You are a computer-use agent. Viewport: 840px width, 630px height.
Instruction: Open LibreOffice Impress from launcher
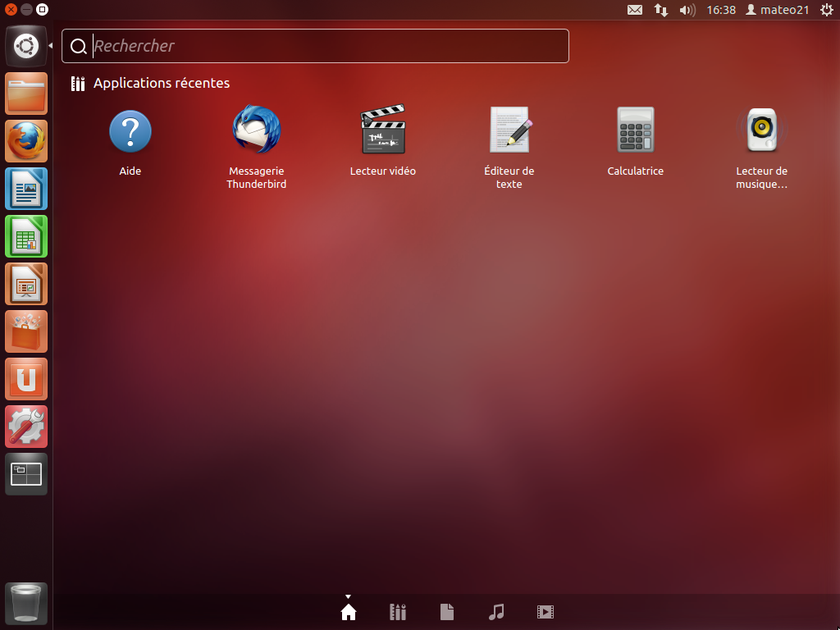point(26,284)
